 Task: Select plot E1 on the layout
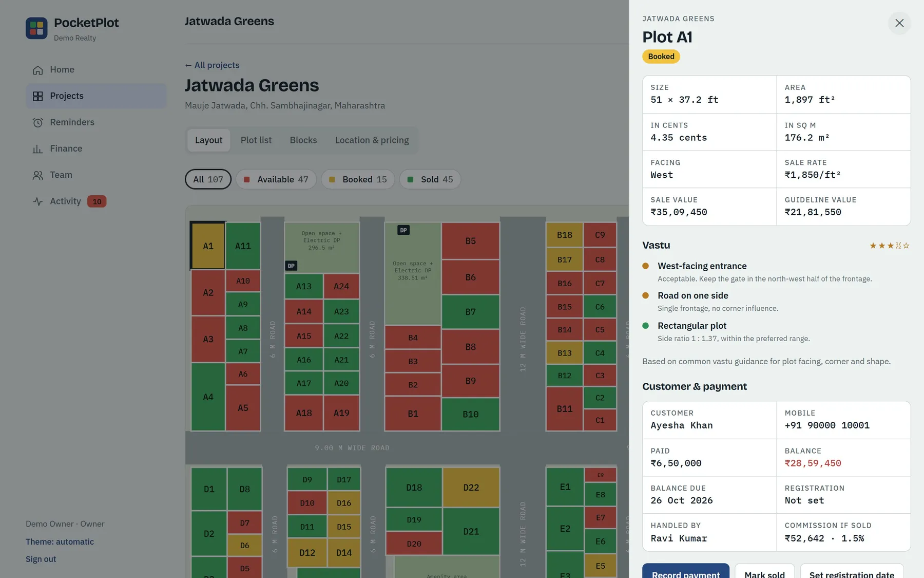[x=565, y=487]
